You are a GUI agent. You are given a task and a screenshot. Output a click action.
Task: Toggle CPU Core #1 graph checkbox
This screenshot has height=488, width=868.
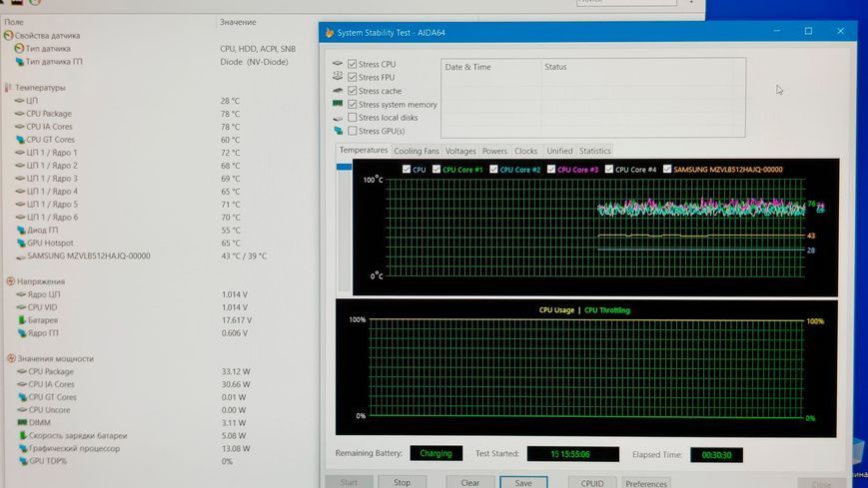(436, 170)
